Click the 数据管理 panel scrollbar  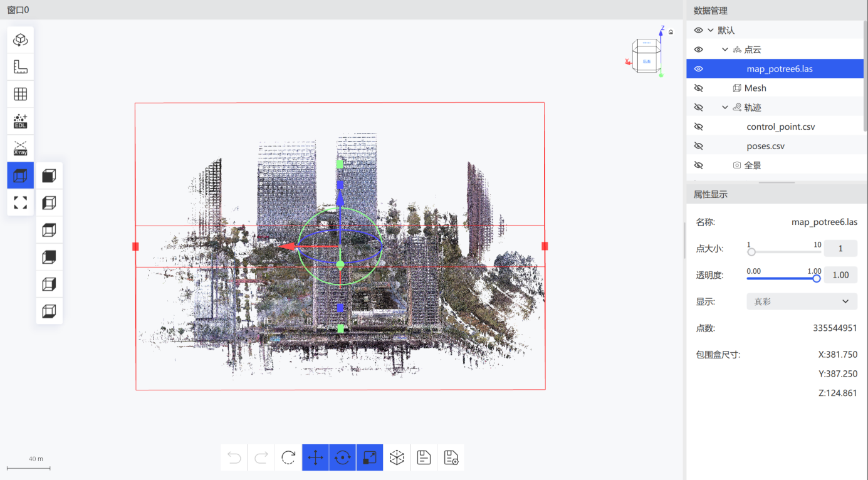865,75
